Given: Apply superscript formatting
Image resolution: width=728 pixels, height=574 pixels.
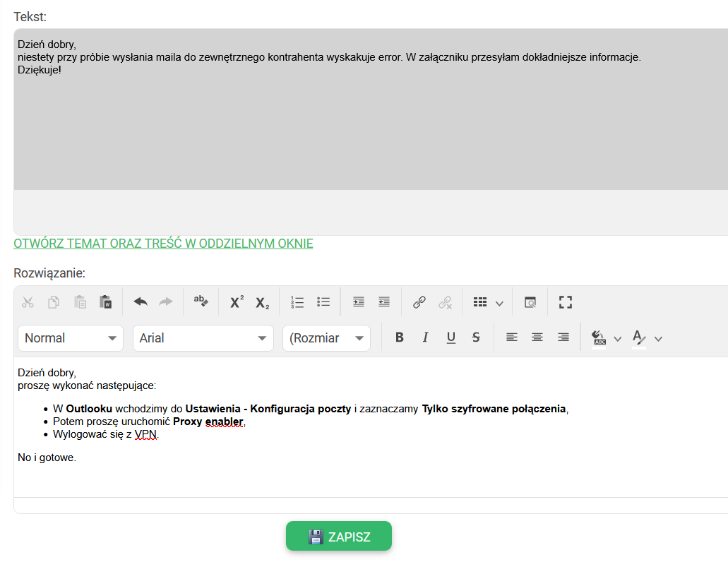Looking at the screenshot, I should coord(237,302).
